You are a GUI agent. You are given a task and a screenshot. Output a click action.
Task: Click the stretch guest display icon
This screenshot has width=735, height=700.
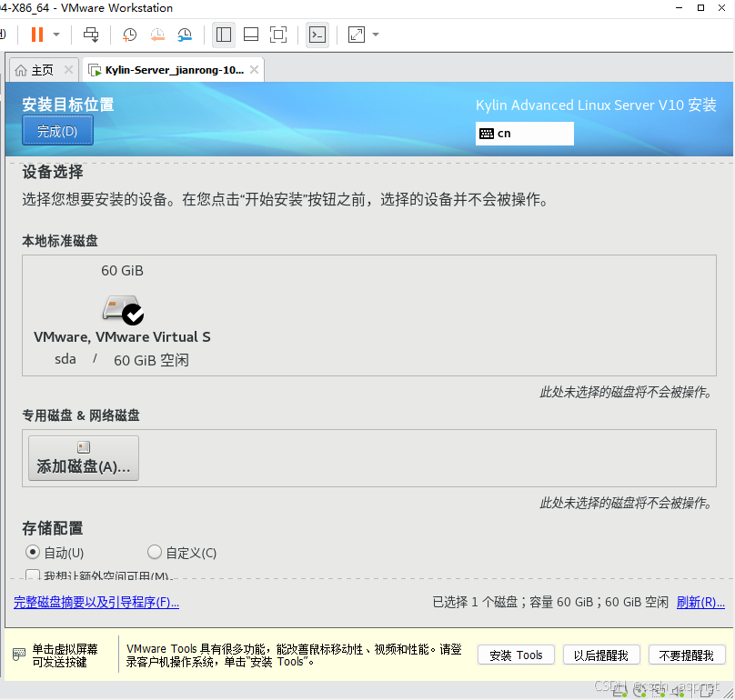click(x=357, y=35)
